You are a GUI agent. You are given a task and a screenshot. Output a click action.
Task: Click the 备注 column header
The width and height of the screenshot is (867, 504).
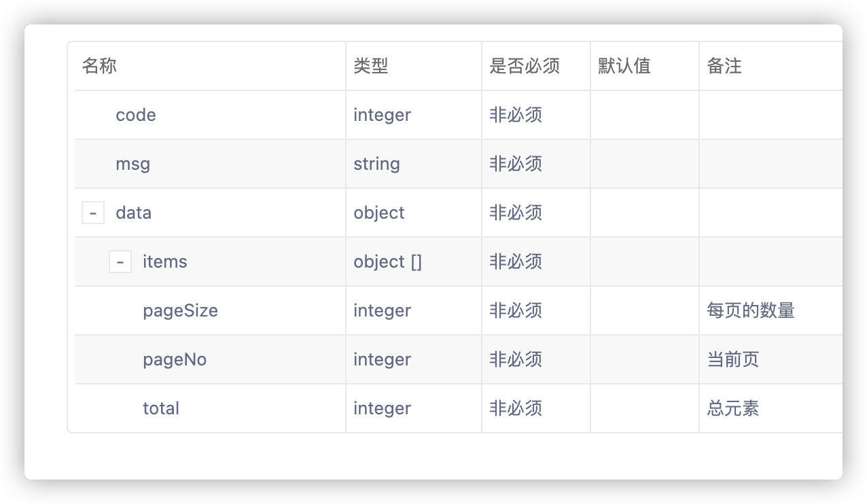tap(721, 66)
